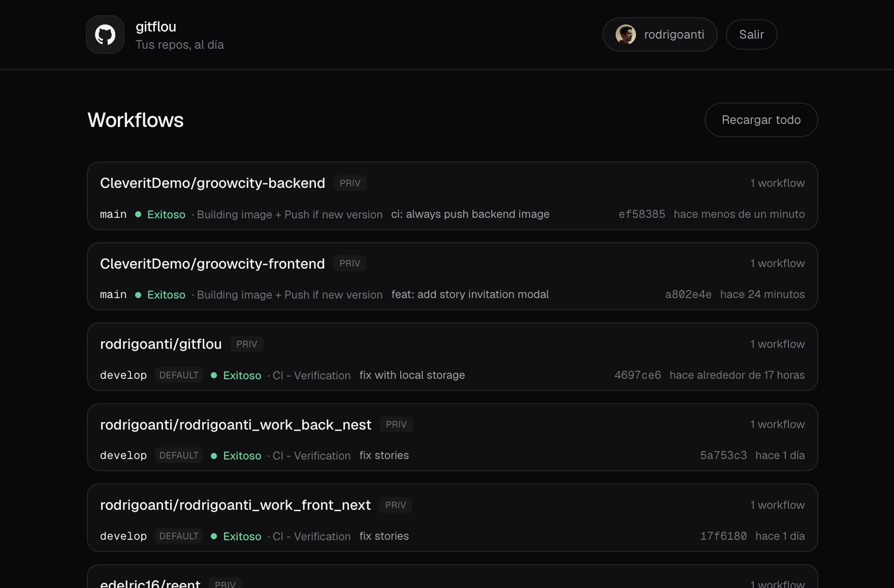Click Exitoso status in rodrigoanti/gitflou row
Viewport: 894px width, 588px height.
click(x=242, y=376)
